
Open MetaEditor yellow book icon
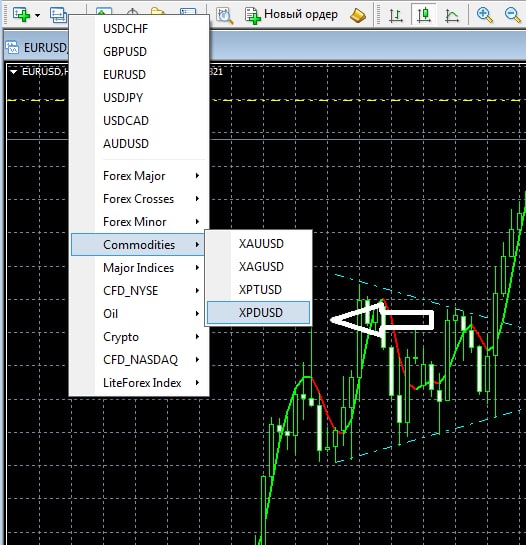(x=358, y=15)
